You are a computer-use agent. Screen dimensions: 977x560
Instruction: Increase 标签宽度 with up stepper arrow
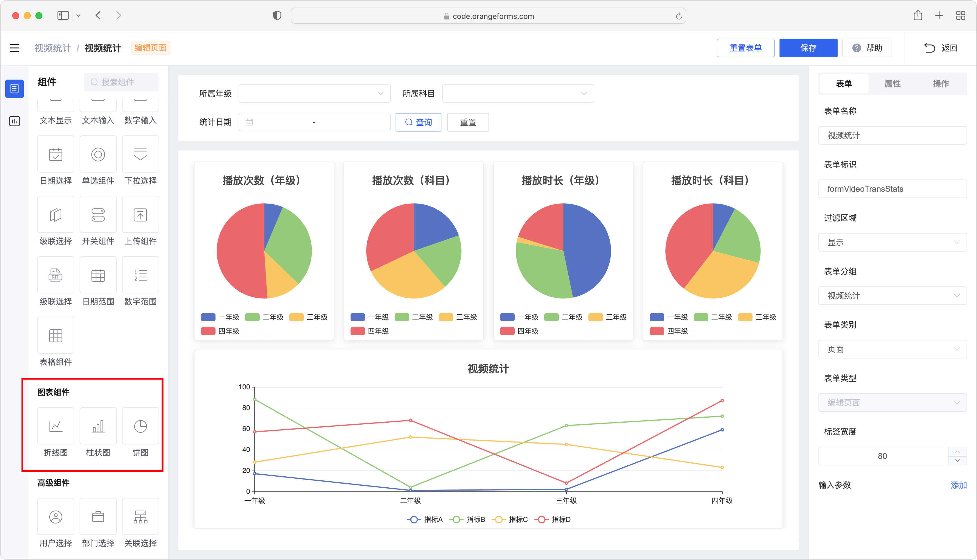pyautogui.click(x=957, y=452)
